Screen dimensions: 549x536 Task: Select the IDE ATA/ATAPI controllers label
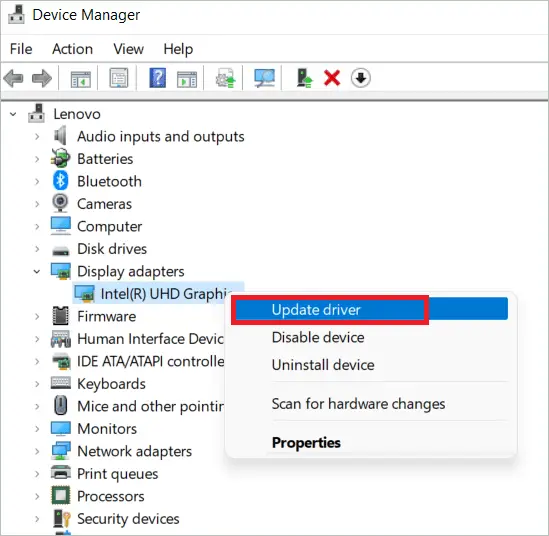(151, 361)
